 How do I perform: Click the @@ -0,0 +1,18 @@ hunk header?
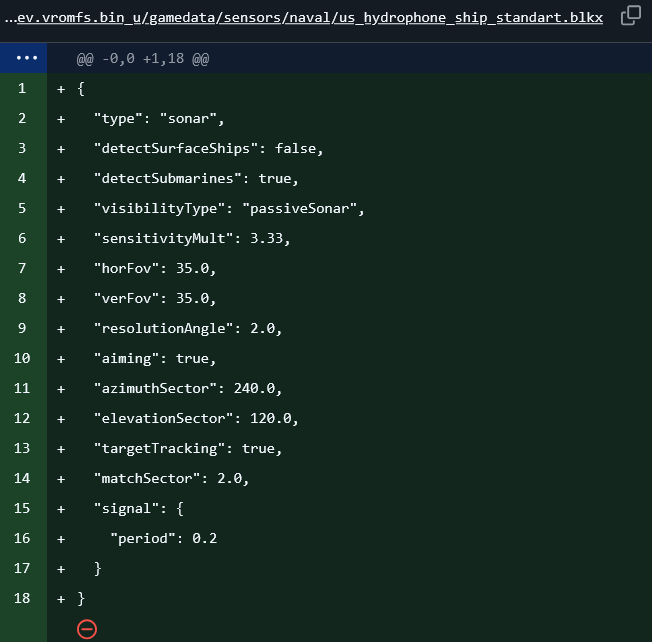click(143, 59)
